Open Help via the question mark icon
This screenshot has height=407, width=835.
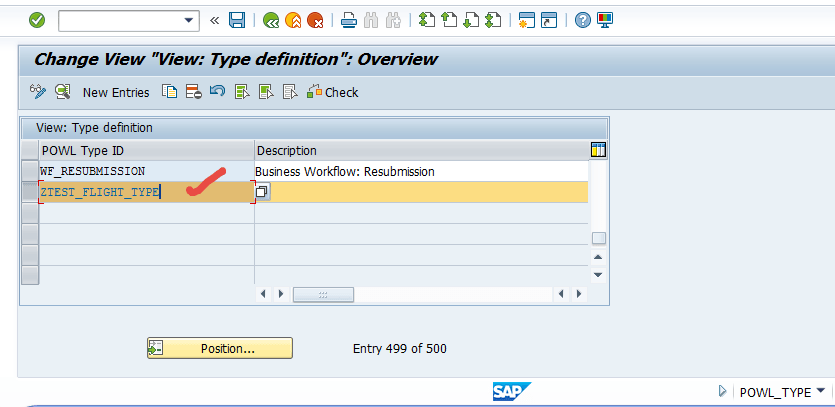(x=583, y=20)
